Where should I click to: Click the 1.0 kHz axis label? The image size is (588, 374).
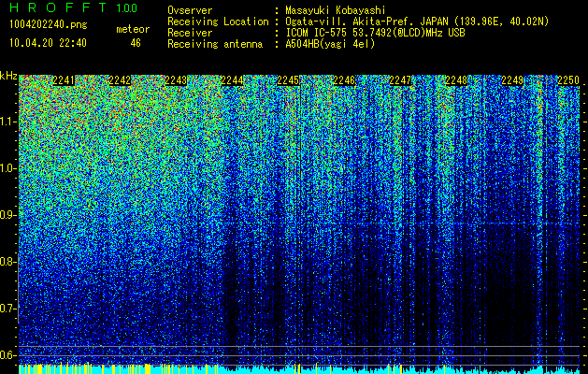(x=8, y=168)
